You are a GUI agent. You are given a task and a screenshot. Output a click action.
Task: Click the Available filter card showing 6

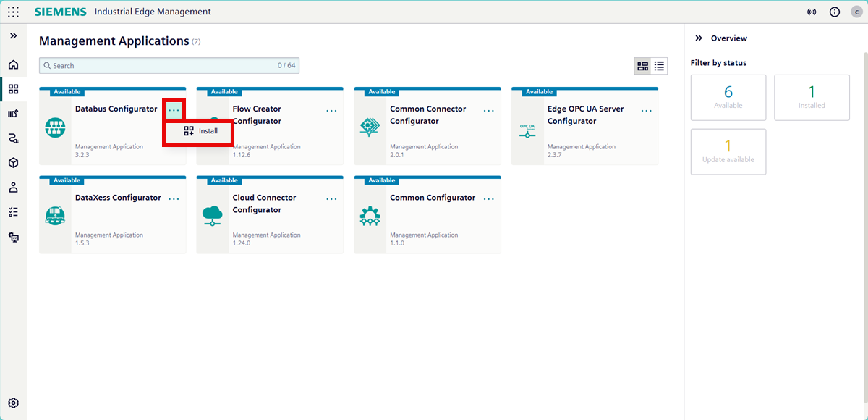pos(728,97)
